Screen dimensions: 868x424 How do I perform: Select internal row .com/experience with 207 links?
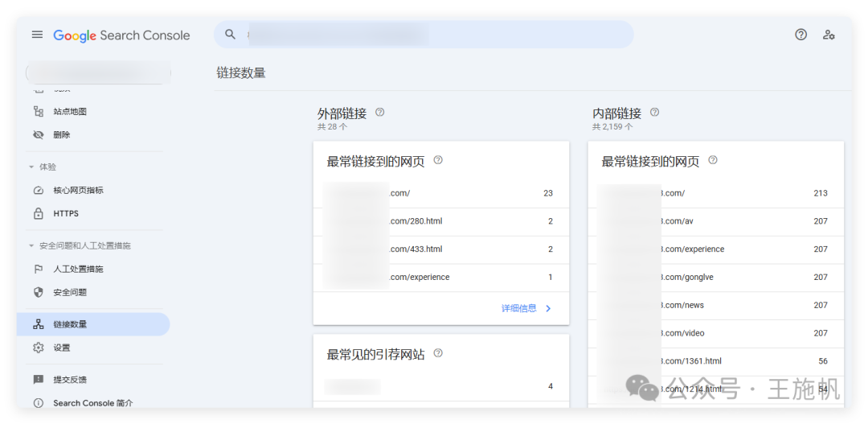pyautogui.click(x=716, y=249)
